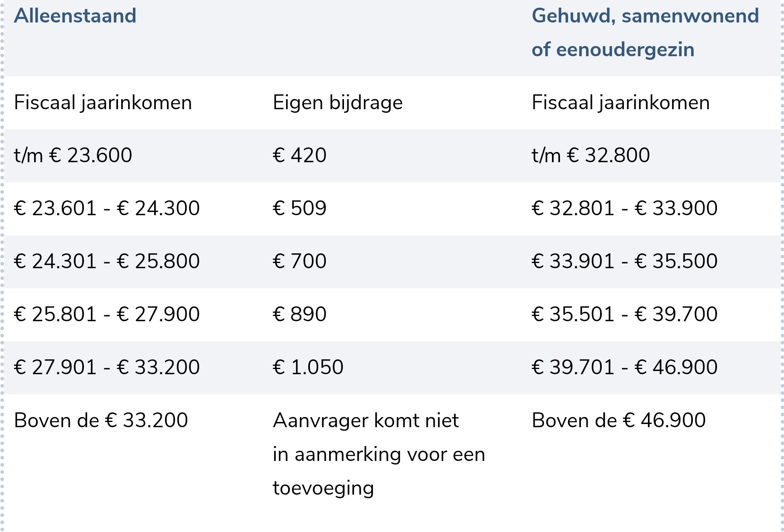The width and height of the screenshot is (784, 532).
Task: Click the € 23.601 - € 24.300 range
Action: 107,208
